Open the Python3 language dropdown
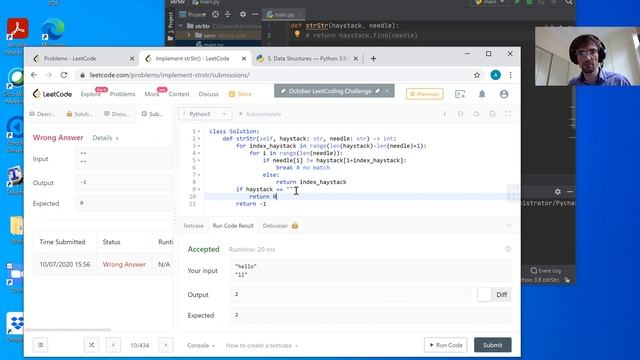 [205, 114]
